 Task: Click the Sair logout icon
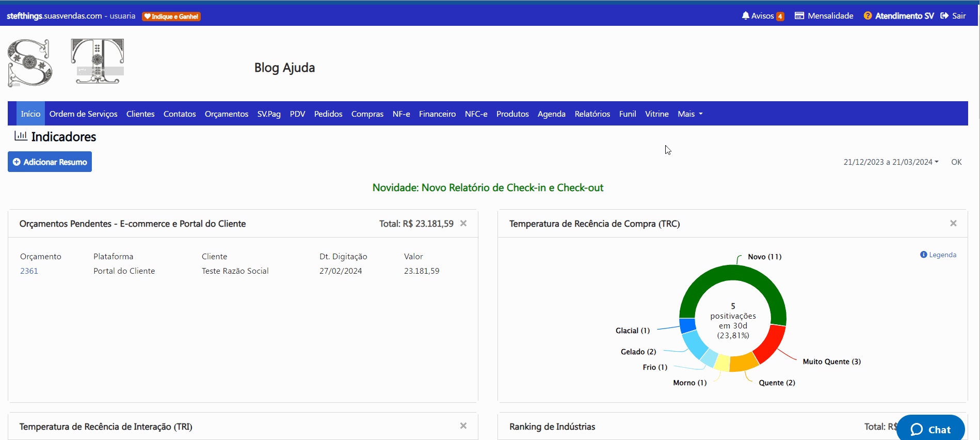pos(944,15)
